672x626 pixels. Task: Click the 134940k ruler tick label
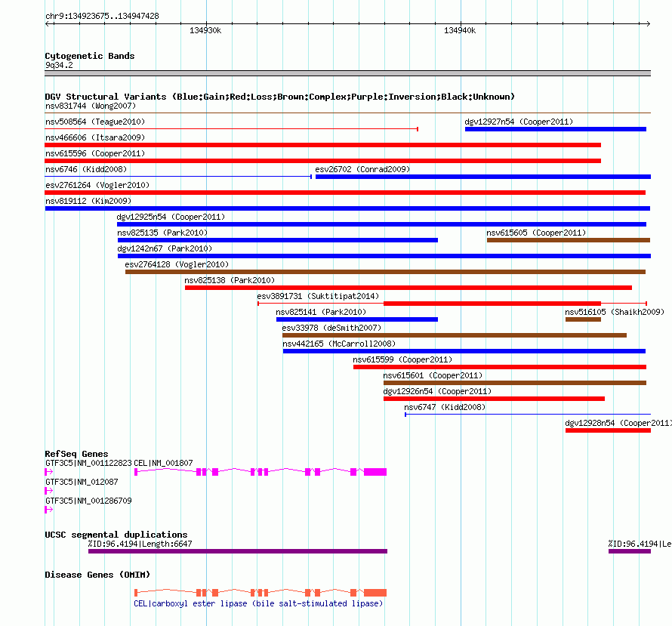[x=460, y=30]
